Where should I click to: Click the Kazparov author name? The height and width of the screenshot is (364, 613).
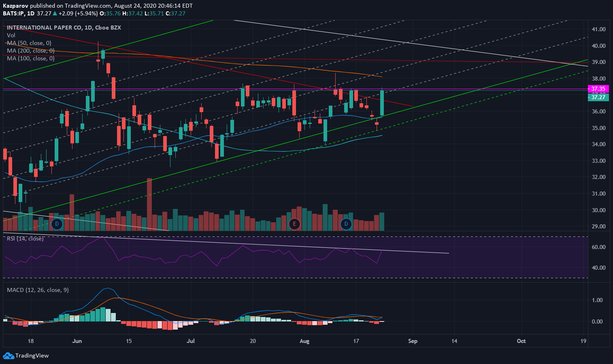coord(16,6)
